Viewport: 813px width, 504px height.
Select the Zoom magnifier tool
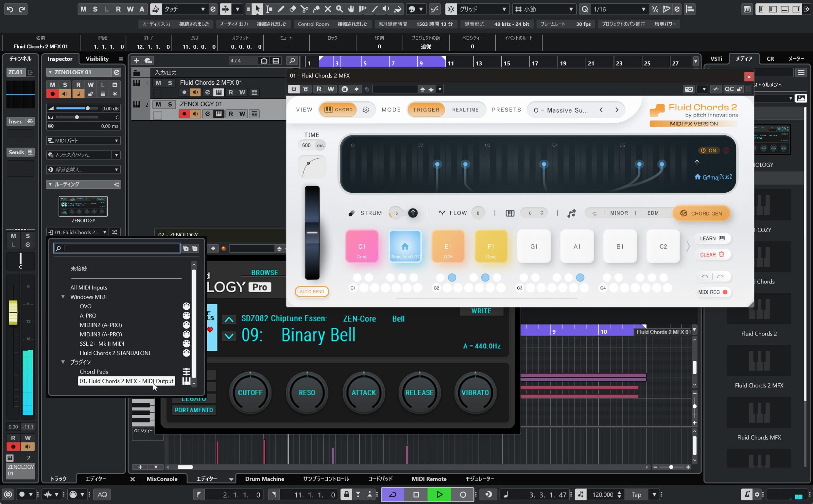[x=339, y=9]
